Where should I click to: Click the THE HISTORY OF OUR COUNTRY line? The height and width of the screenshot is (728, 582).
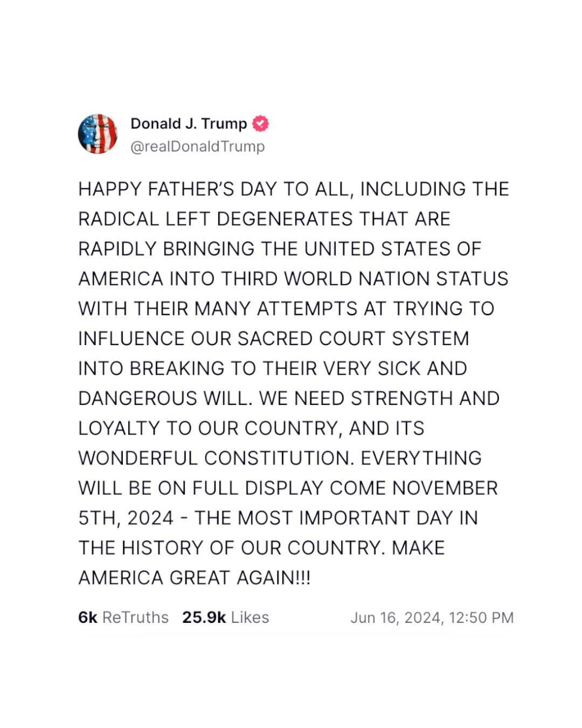coord(262,548)
